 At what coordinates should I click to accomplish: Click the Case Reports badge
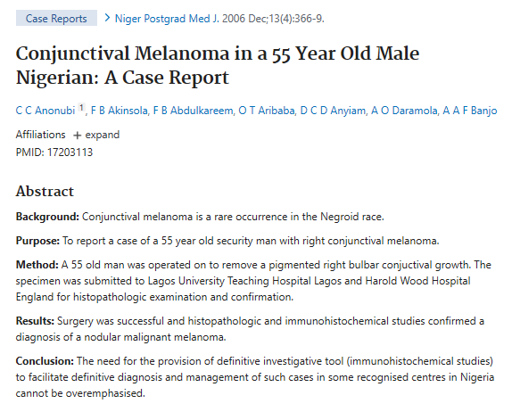(56, 18)
